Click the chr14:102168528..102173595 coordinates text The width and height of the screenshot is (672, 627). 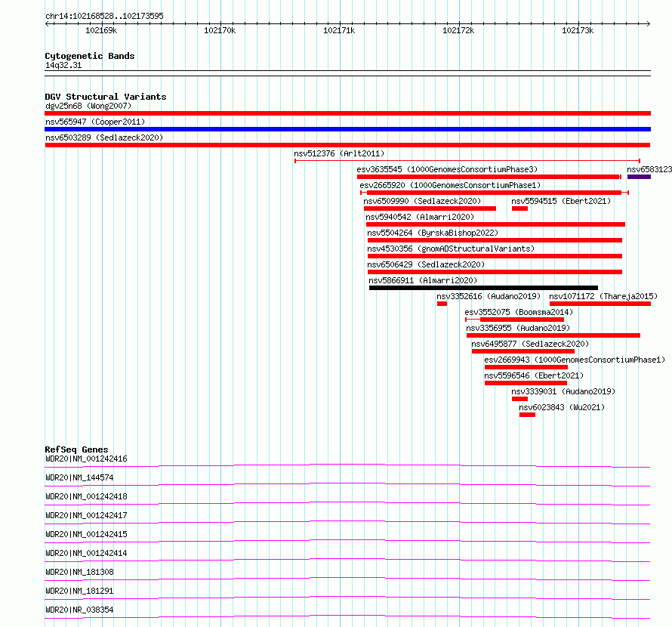104,17
